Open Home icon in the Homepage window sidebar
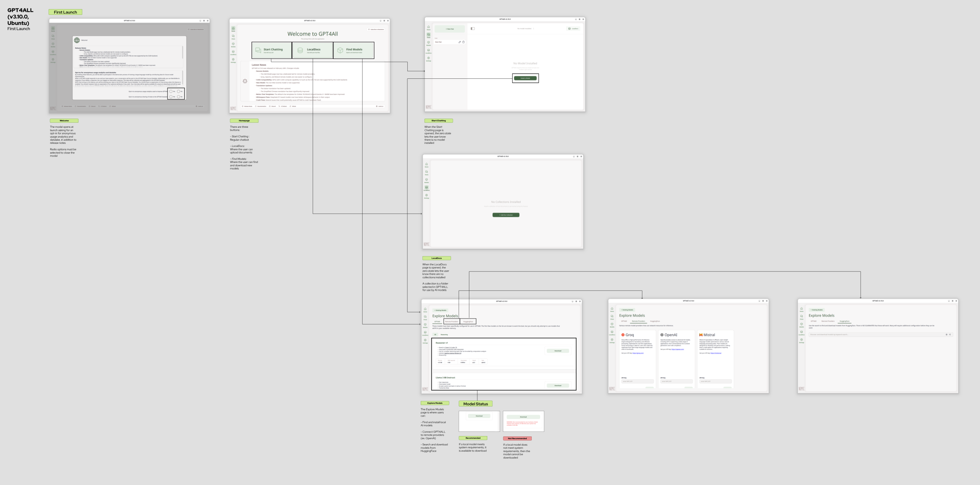This screenshot has width=980, height=485. tap(233, 29)
